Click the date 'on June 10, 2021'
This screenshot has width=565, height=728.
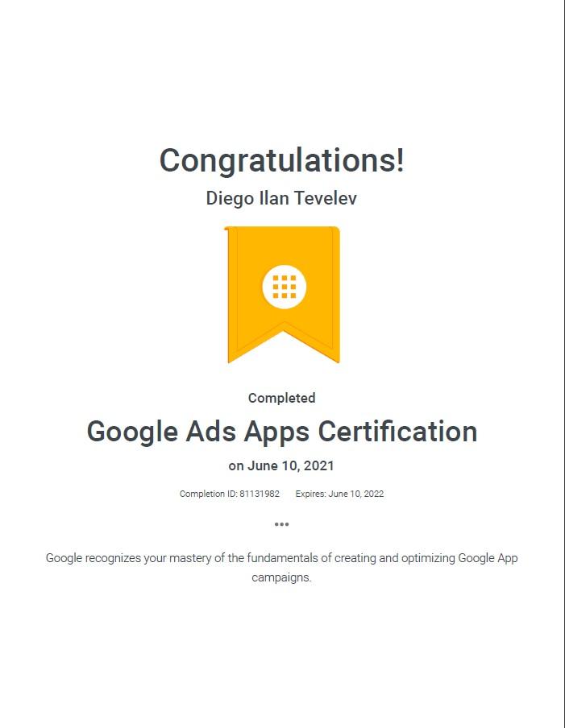tap(281, 465)
